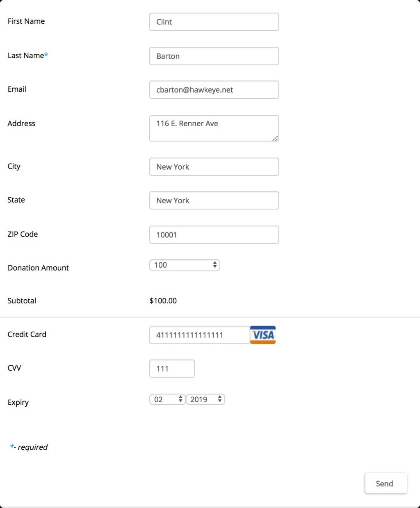The image size is (420, 508).
Task: Click the Send button
Action: click(x=385, y=483)
